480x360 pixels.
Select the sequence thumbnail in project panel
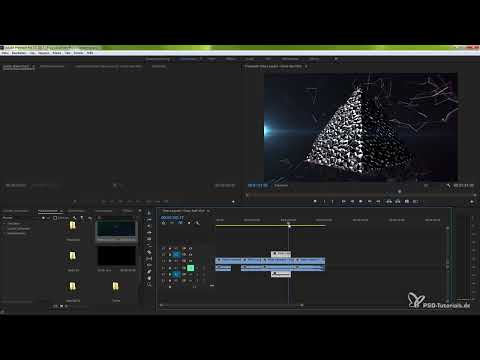click(116, 230)
